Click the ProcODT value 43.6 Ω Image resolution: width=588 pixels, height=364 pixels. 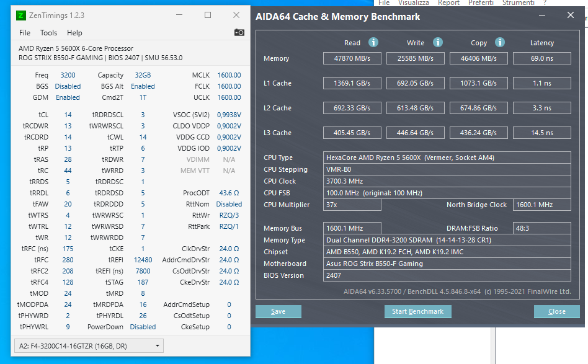click(x=229, y=193)
